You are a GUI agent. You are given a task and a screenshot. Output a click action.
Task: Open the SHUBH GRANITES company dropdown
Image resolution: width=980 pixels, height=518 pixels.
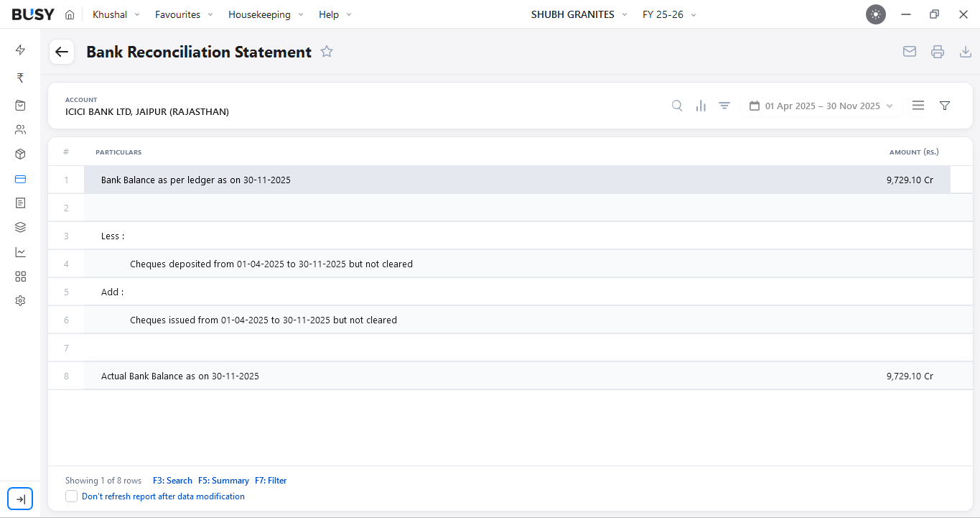pos(579,14)
